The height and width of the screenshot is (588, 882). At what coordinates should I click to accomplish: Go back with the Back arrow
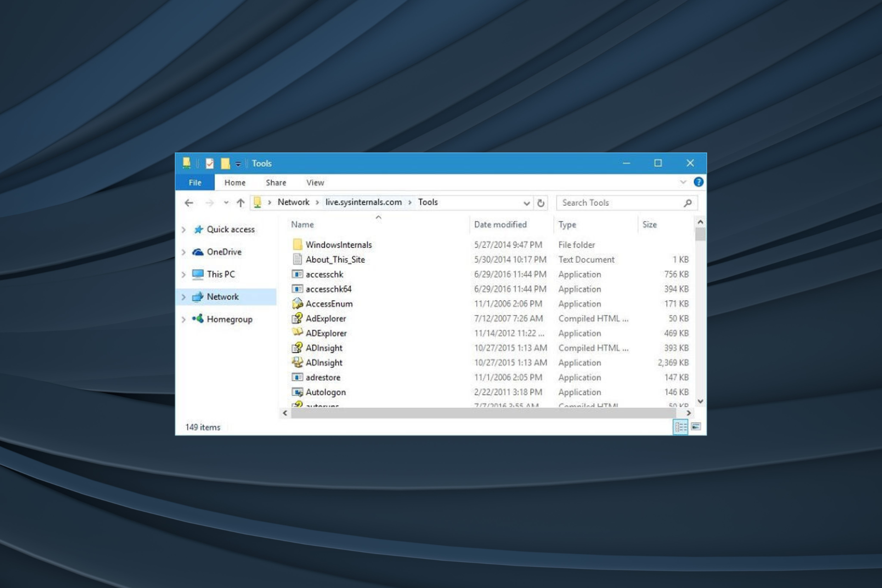(x=189, y=203)
